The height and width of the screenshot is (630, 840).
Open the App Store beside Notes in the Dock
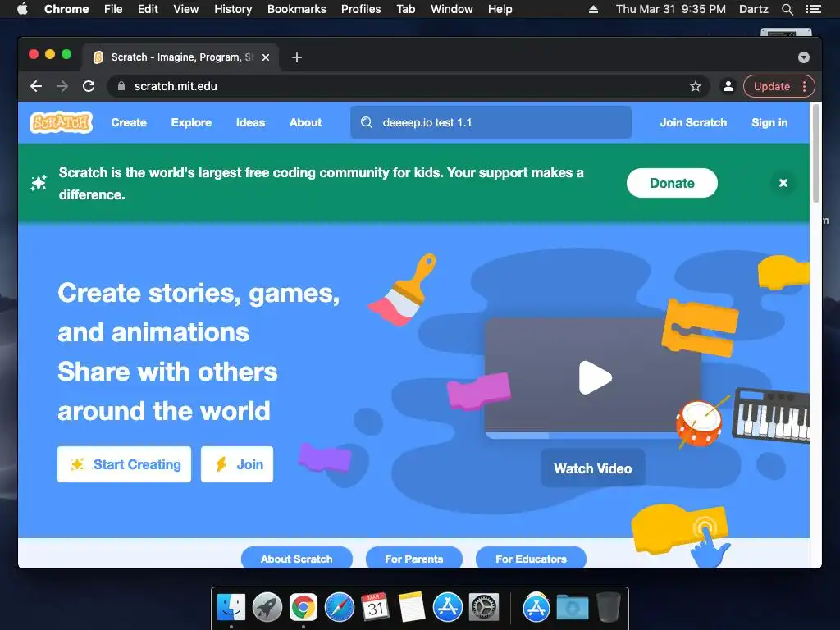[x=447, y=607]
